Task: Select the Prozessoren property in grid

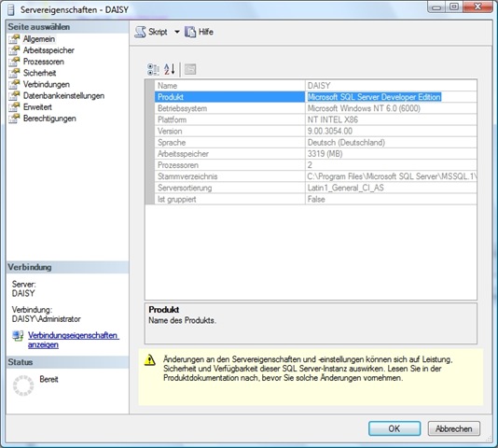Action: 316,165
